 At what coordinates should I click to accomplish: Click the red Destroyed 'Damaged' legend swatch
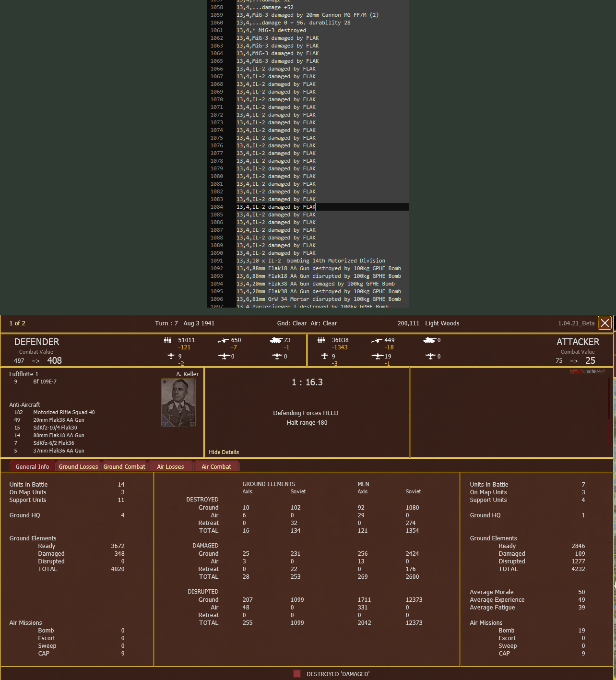[297, 674]
